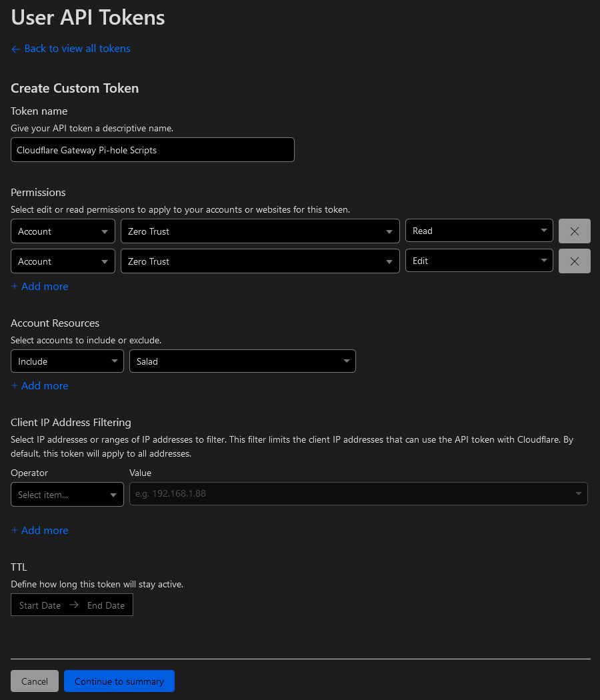Remove the Zero Trust Read permission row
600x700 pixels.
coord(574,231)
